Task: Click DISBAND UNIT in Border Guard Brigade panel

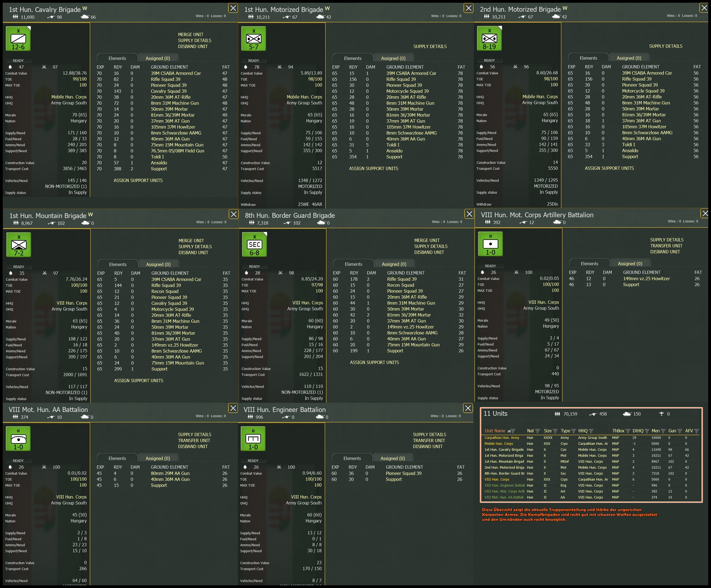Action: [429, 252]
